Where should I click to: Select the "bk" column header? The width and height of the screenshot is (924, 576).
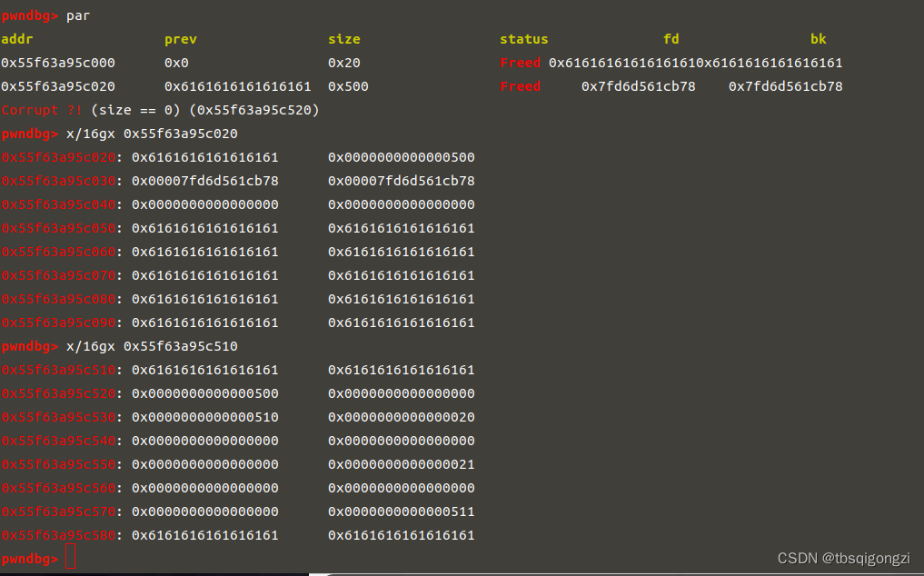tap(819, 39)
